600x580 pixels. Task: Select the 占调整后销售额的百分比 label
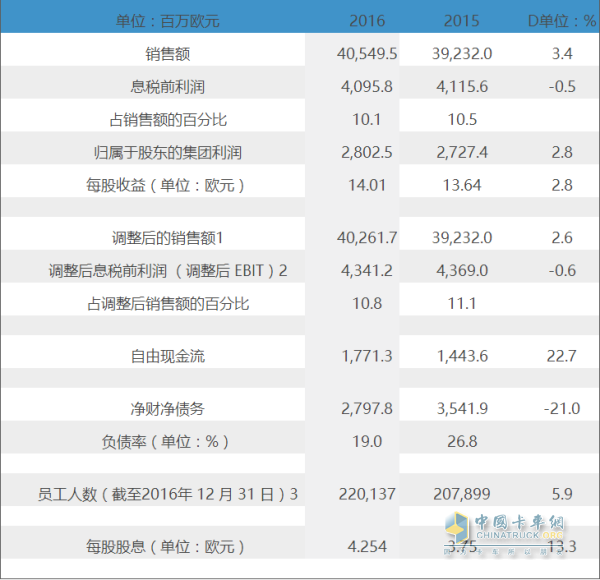coord(168,302)
